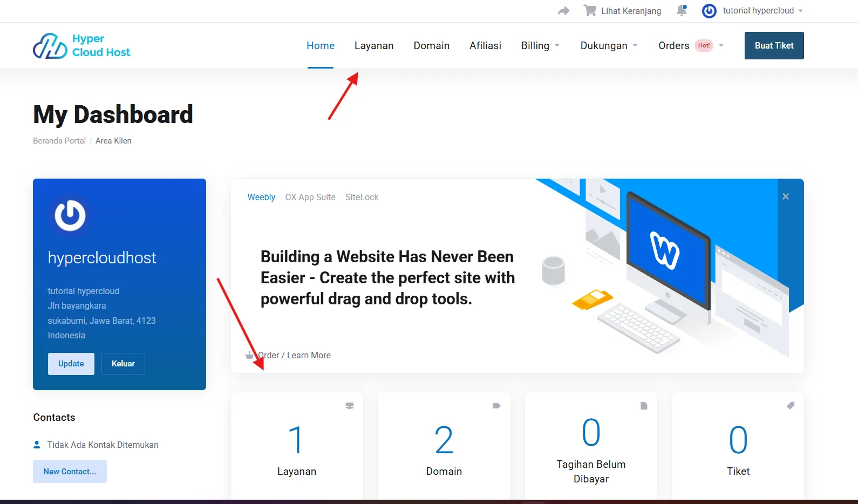Image resolution: width=858 pixels, height=504 pixels.
Task: Open the Tiket card showing 0
Action: point(738,446)
